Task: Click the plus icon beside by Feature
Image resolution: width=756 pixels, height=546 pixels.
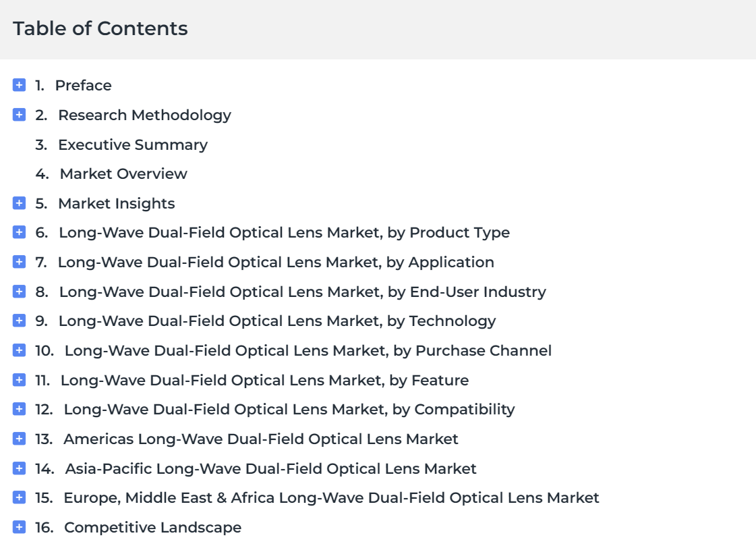Action: pos(20,380)
